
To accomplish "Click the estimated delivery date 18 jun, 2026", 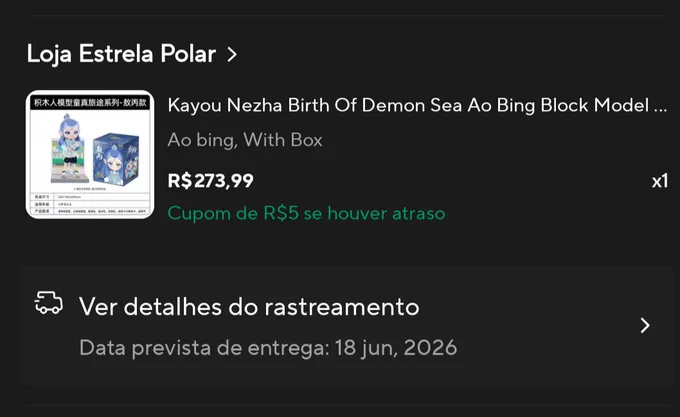I will pos(396,348).
